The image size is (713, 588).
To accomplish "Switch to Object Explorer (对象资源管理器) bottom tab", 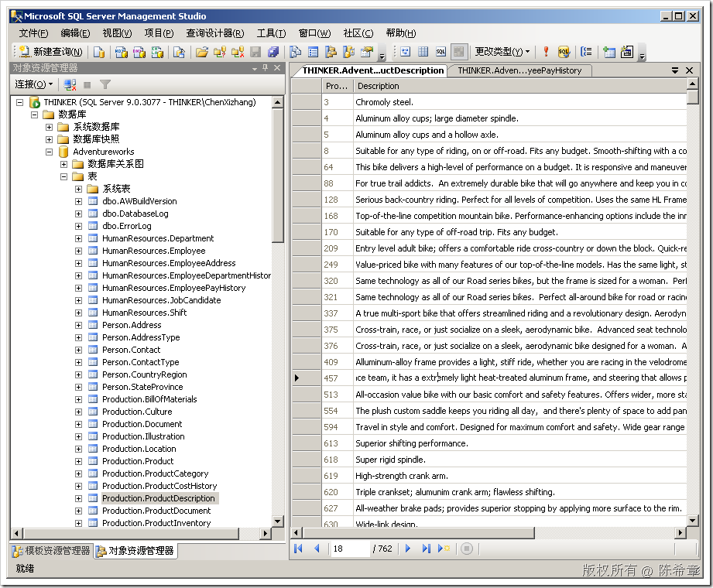I will pos(135,551).
